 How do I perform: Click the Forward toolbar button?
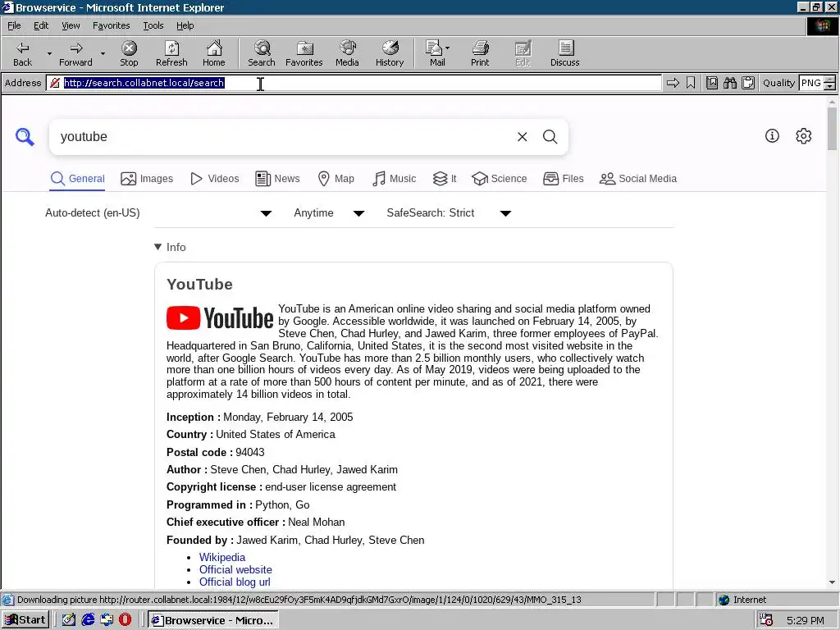(x=75, y=53)
